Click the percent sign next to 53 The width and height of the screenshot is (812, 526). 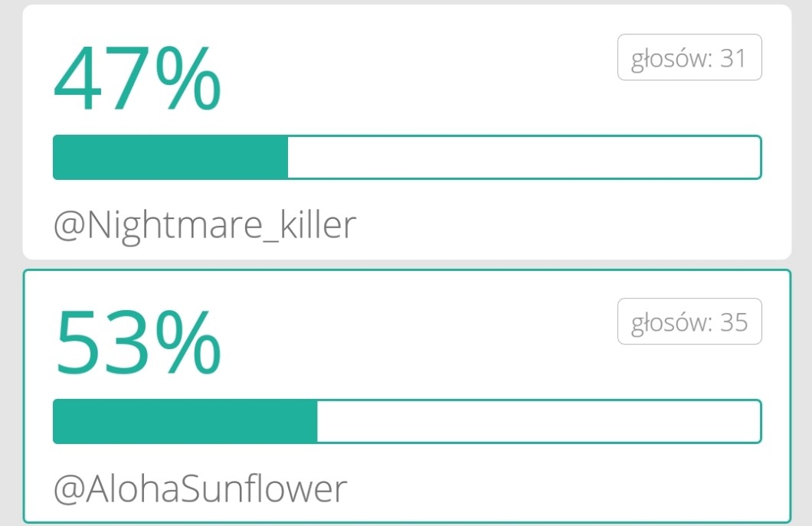(188, 343)
